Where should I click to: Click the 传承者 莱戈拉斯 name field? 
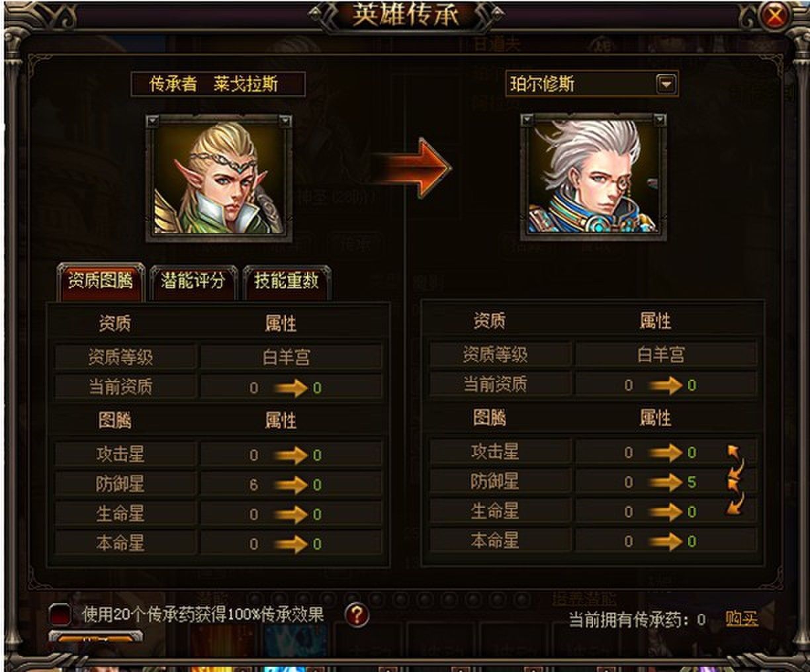(x=218, y=84)
